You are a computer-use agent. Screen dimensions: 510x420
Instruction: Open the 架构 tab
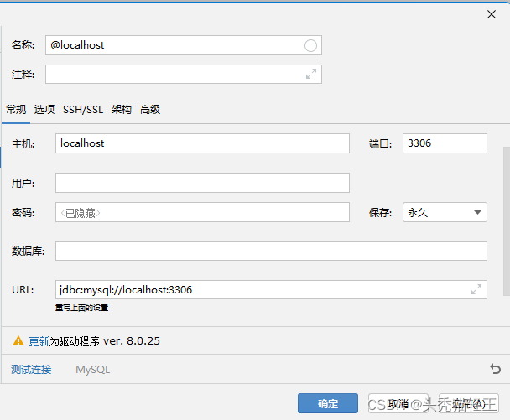tap(122, 110)
